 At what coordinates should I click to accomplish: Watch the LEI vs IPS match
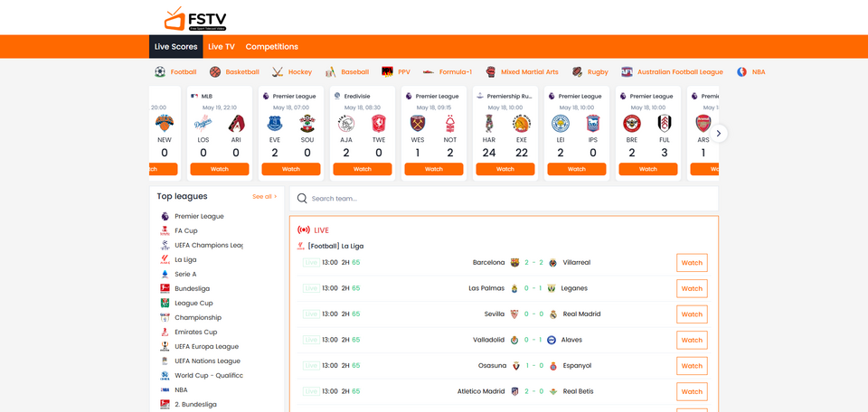(x=577, y=169)
